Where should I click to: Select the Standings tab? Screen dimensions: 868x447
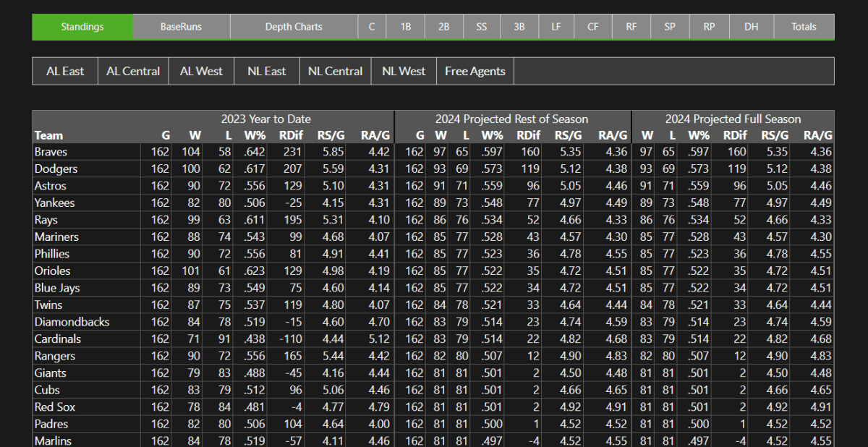[x=82, y=27]
